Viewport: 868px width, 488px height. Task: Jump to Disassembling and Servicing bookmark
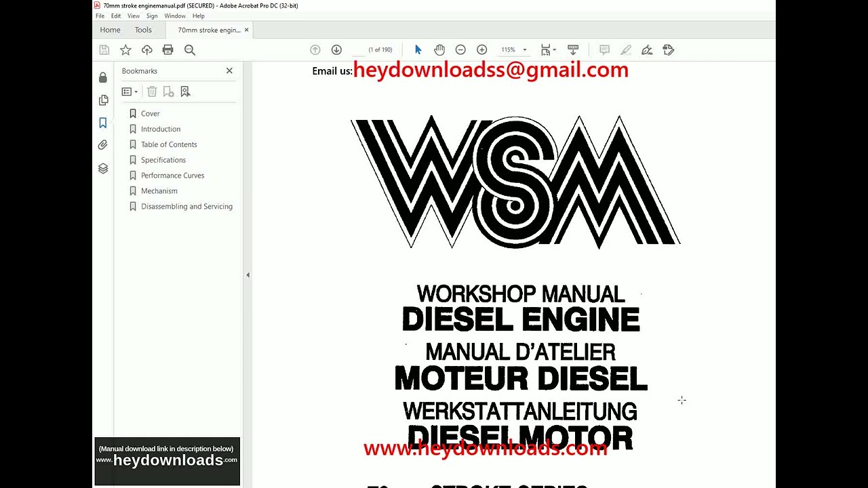pos(186,207)
